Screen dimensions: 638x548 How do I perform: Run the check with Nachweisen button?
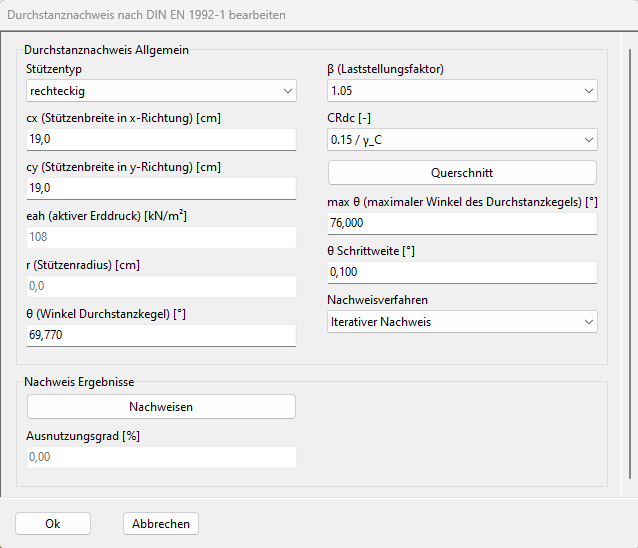[161, 407]
